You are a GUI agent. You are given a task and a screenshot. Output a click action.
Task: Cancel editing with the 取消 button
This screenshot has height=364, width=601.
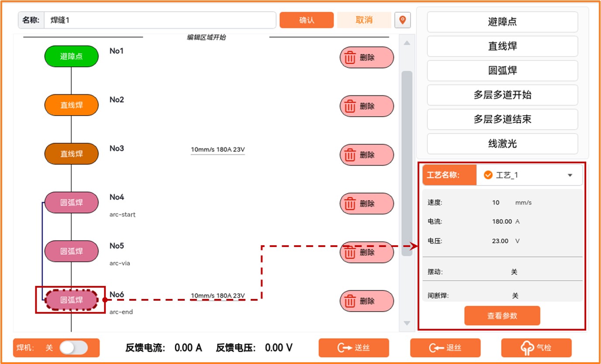(x=364, y=20)
